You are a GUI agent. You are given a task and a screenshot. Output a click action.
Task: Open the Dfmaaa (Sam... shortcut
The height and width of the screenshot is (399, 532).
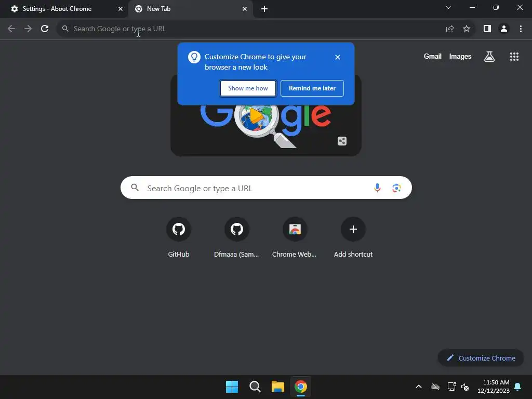tap(236, 237)
